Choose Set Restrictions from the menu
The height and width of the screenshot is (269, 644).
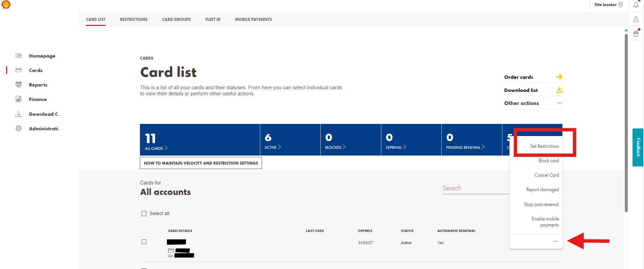[x=544, y=146]
